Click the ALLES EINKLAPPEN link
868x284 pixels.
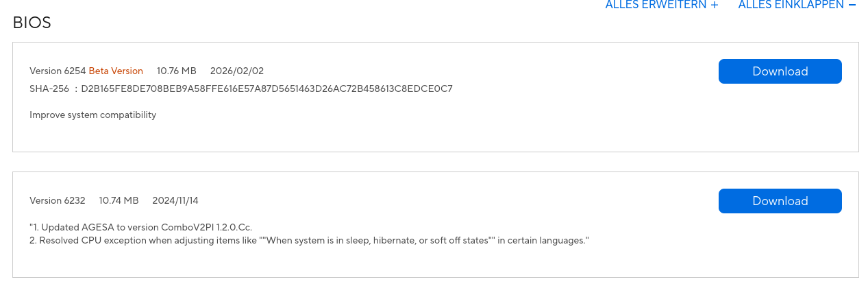tap(797, 5)
